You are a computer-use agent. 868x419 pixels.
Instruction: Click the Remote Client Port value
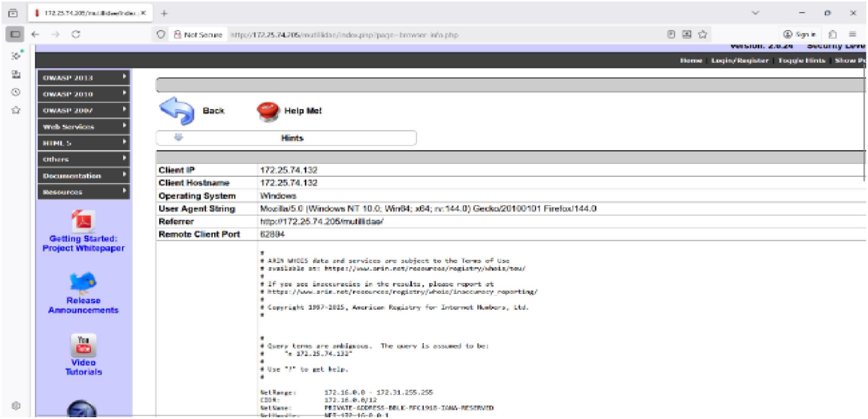[x=272, y=234]
